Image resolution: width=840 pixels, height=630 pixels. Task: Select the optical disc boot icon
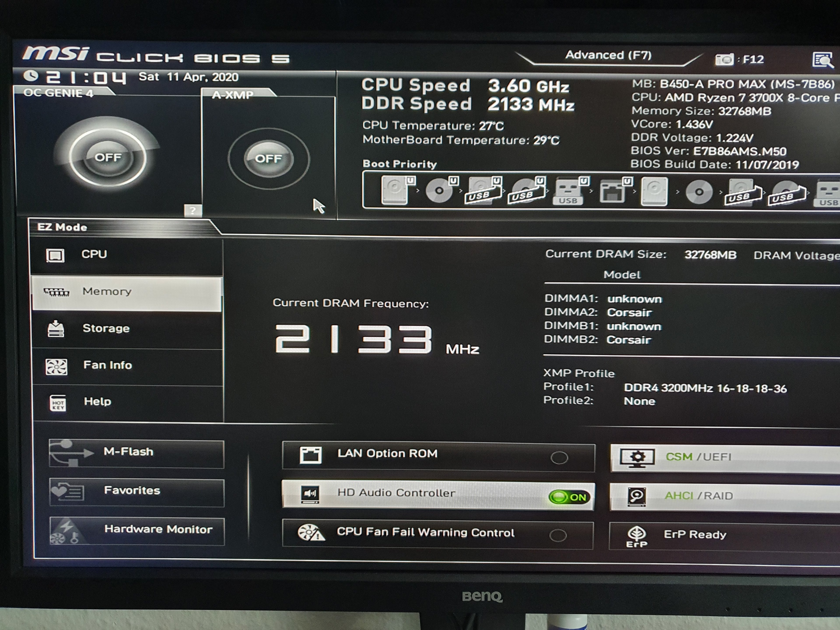click(x=439, y=190)
